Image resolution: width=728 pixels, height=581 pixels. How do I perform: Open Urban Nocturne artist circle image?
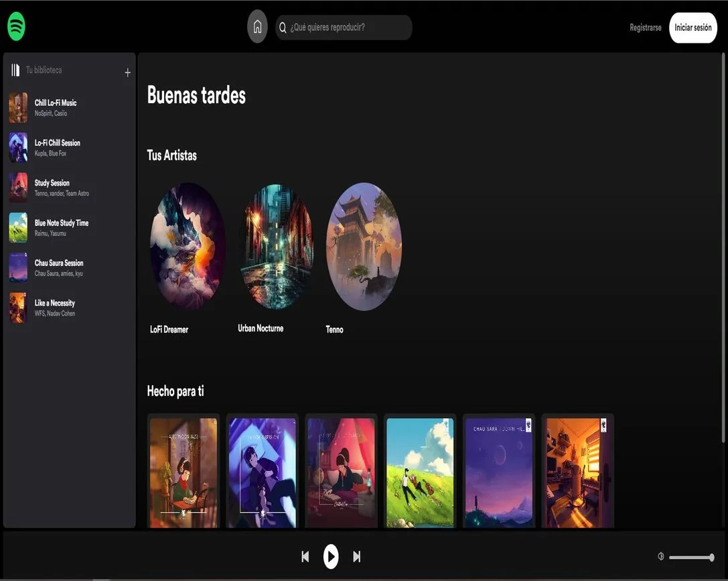pos(276,246)
